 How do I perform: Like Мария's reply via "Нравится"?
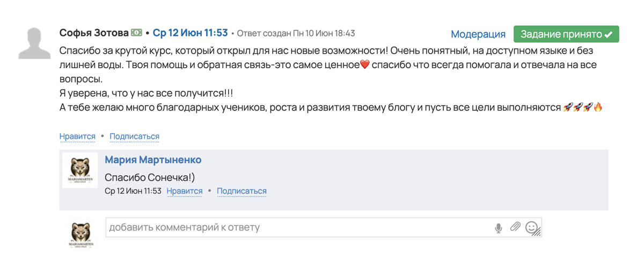click(x=184, y=191)
